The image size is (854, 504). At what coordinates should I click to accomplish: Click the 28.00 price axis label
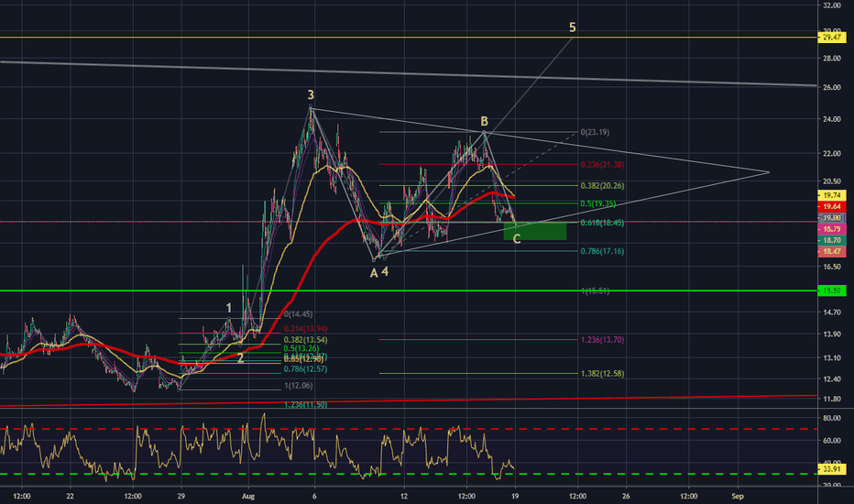(x=832, y=59)
